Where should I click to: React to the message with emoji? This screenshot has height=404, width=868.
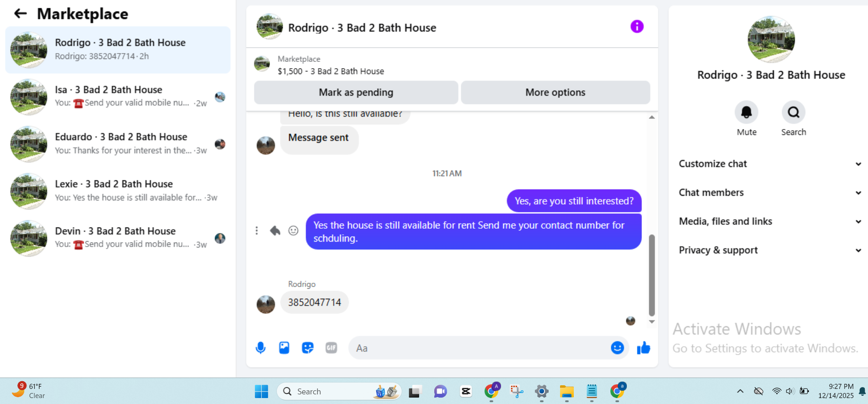(293, 231)
